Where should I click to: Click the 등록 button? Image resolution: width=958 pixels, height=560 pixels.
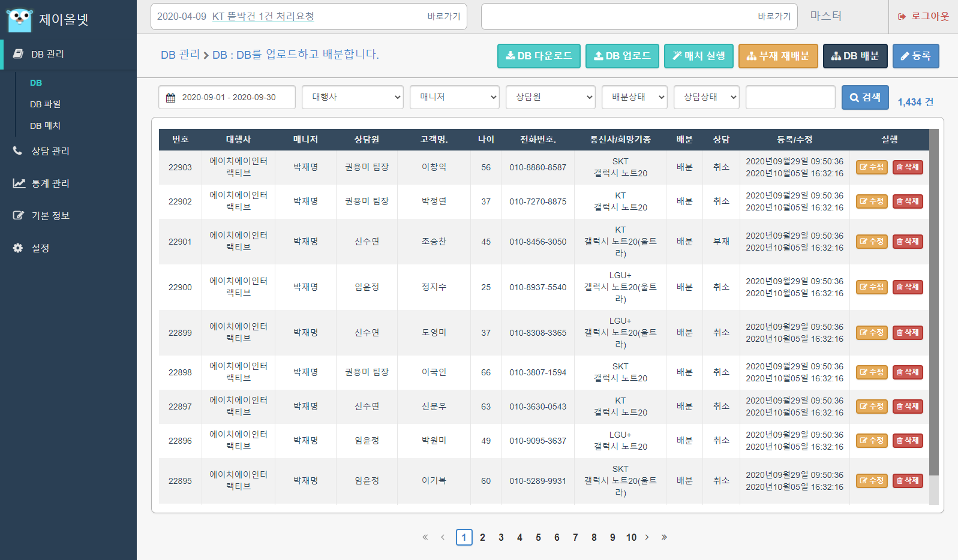[915, 56]
